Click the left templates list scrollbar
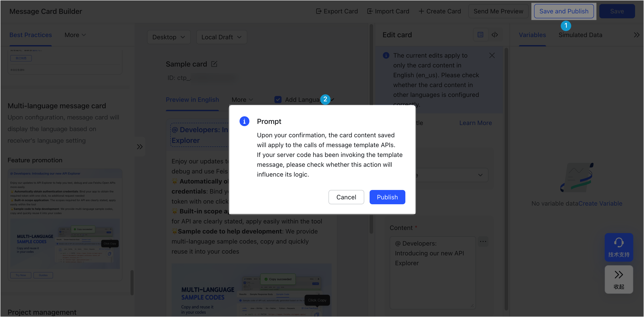This screenshot has height=317, width=644. [x=132, y=283]
